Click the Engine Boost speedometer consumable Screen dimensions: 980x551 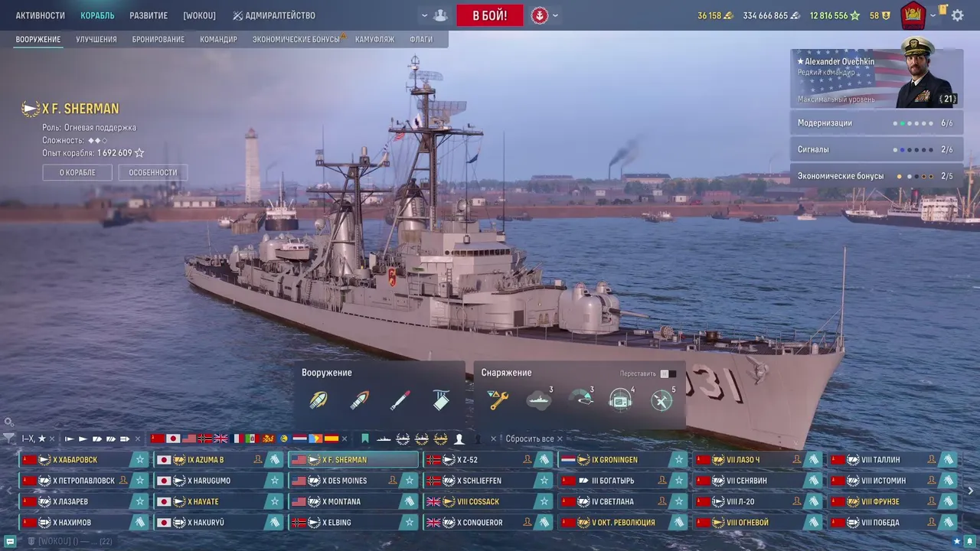pos(580,399)
